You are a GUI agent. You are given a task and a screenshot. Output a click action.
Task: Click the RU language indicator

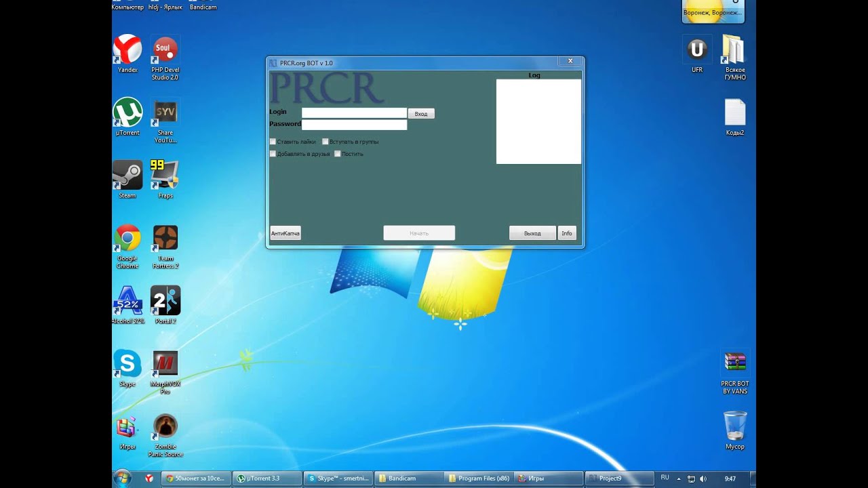[x=665, y=478]
